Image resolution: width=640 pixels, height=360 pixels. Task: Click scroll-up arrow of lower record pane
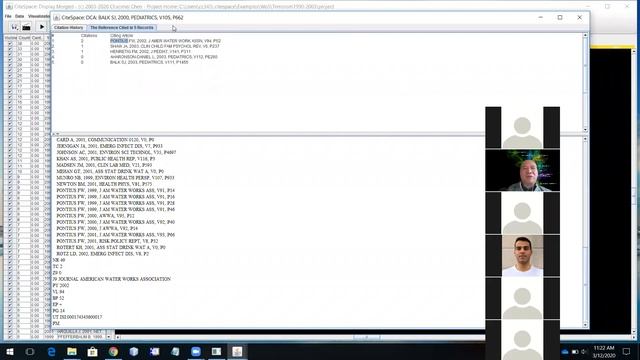click(x=585, y=139)
